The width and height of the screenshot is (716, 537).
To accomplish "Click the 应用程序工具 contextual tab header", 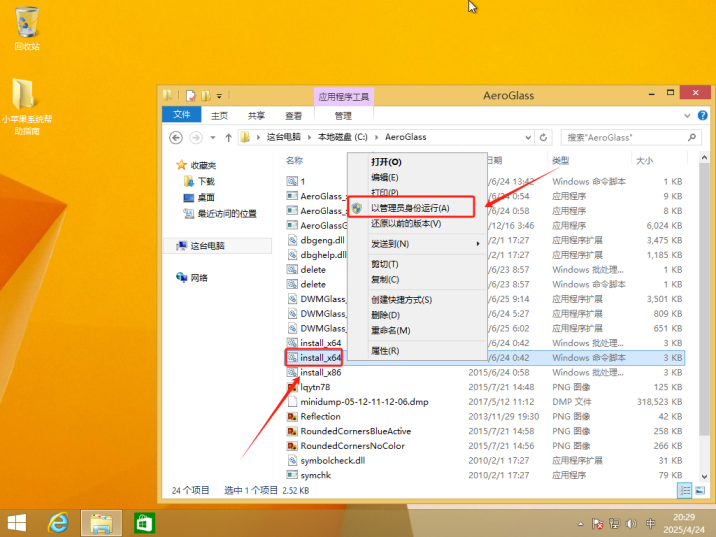I will click(x=343, y=96).
